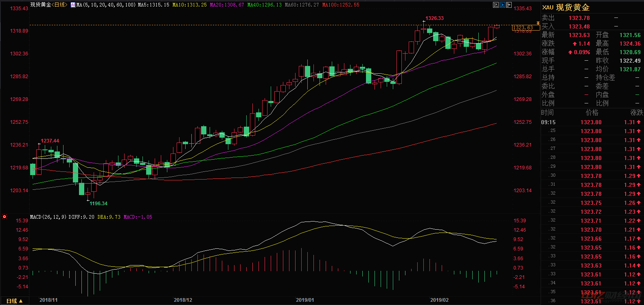Viewport: 644px width, 305px height.
Task: Click the 买入 price 1323.48
Action: (x=579, y=26)
